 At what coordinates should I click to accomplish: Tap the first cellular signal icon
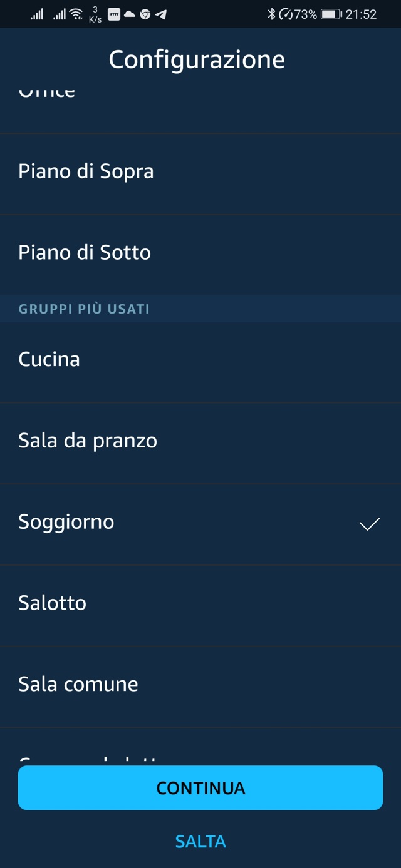(37, 14)
